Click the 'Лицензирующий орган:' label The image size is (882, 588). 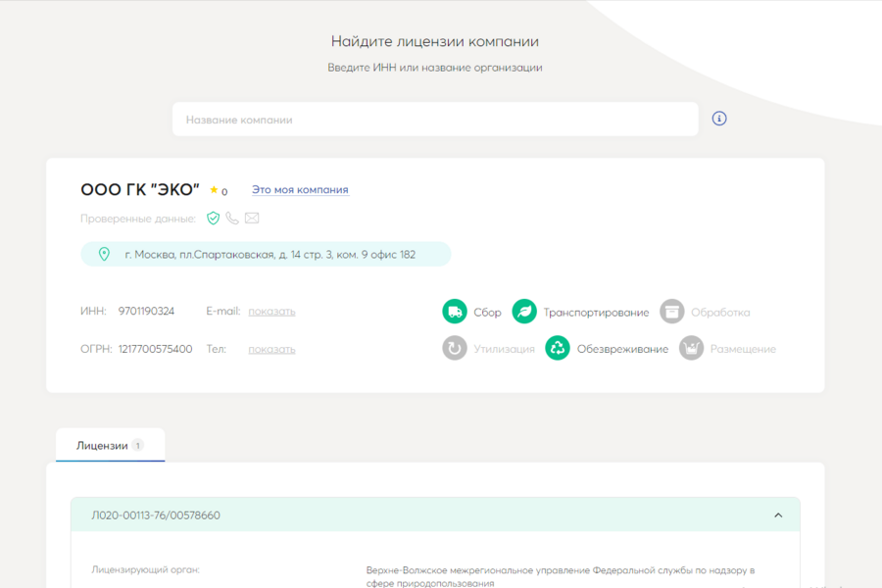coord(146,569)
